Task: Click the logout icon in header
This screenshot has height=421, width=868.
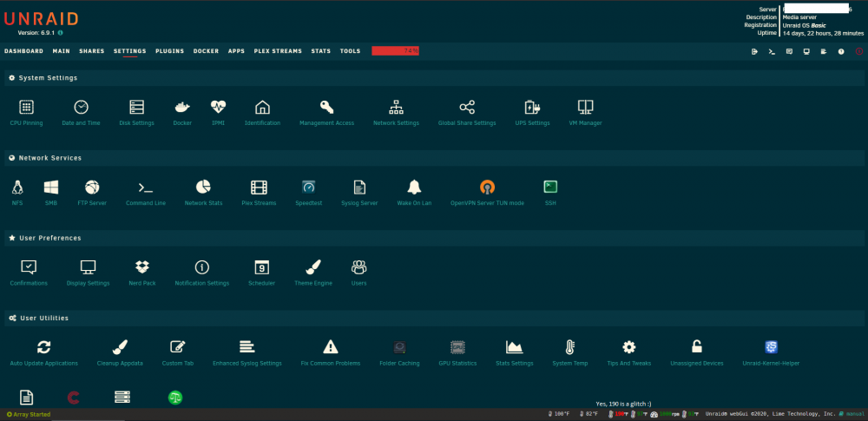Action: pos(754,51)
